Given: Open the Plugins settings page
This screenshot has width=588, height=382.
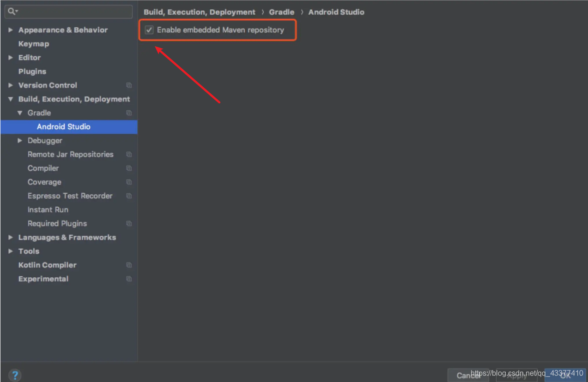Looking at the screenshot, I should 32,72.
